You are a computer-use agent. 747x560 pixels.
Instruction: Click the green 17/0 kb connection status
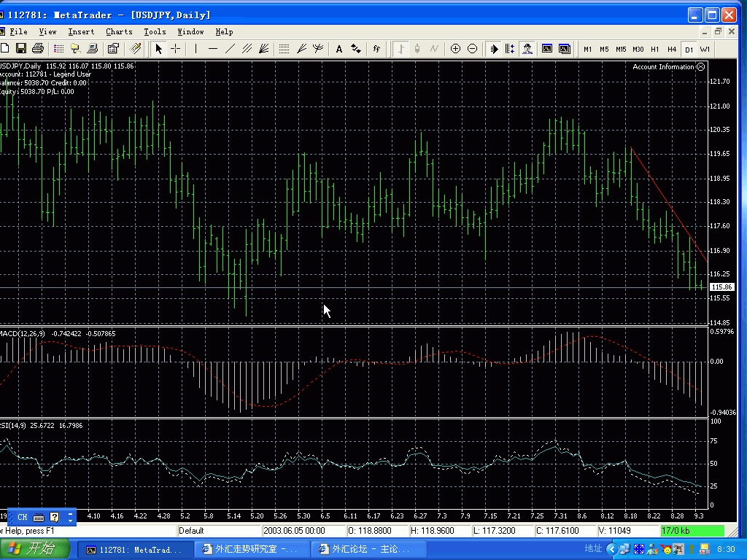693,531
